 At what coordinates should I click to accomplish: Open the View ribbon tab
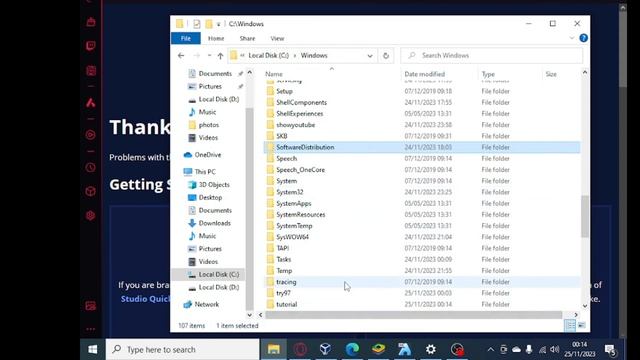(x=277, y=38)
